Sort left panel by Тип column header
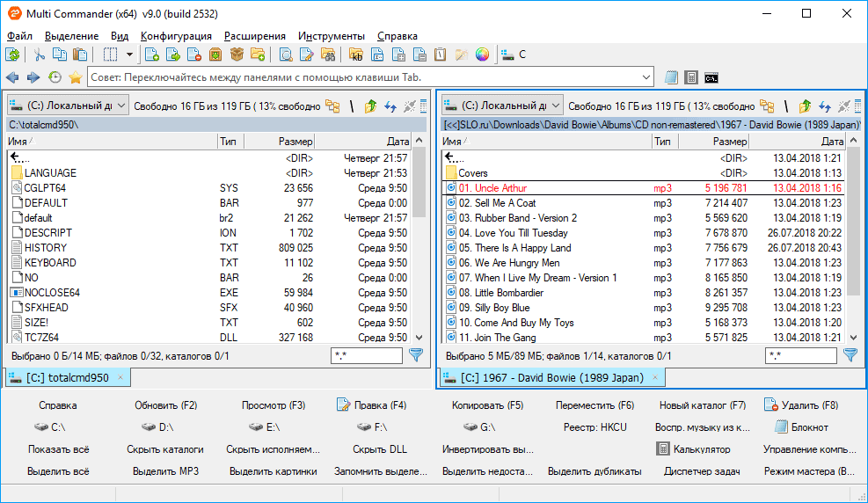 [230, 141]
